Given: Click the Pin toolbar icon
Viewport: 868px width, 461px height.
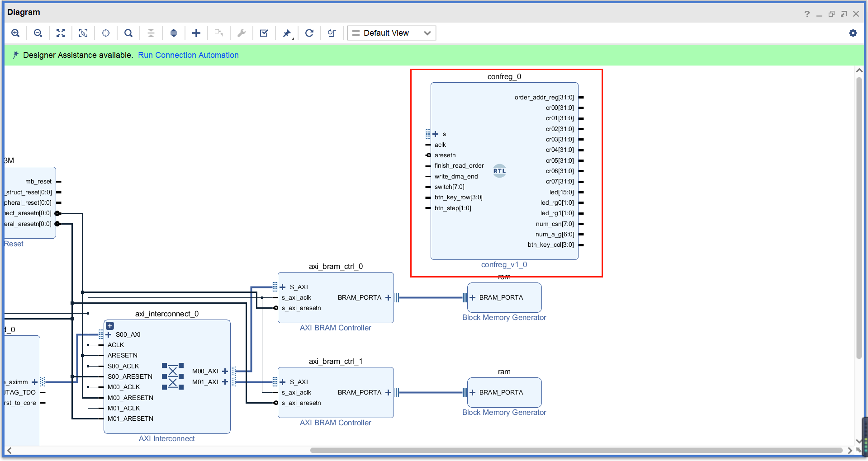Looking at the screenshot, I should point(287,33).
